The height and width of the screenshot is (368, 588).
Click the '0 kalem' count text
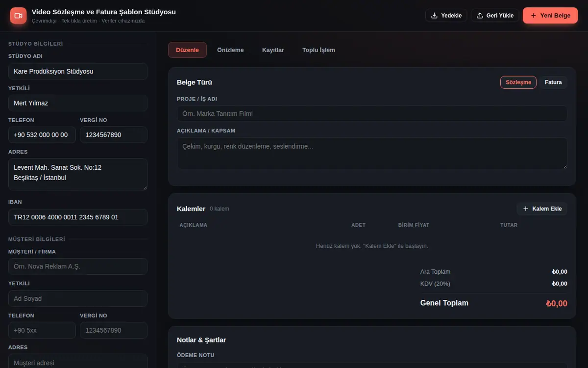pos(220,209)
